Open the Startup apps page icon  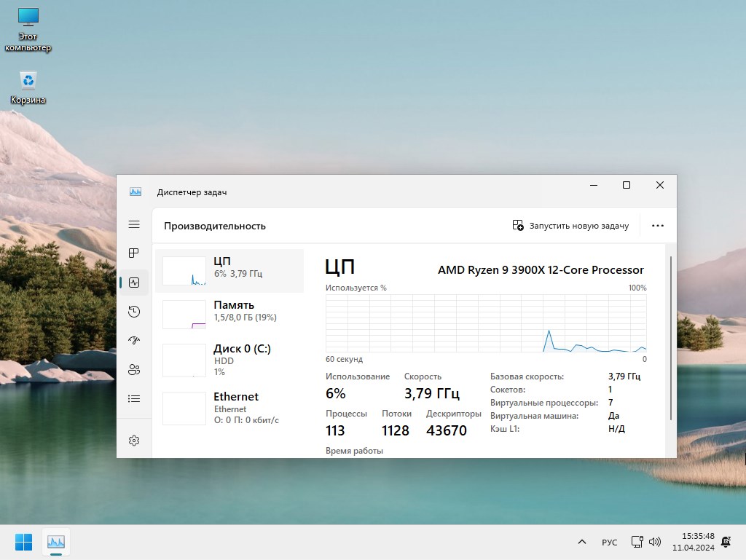pos(134,340)
